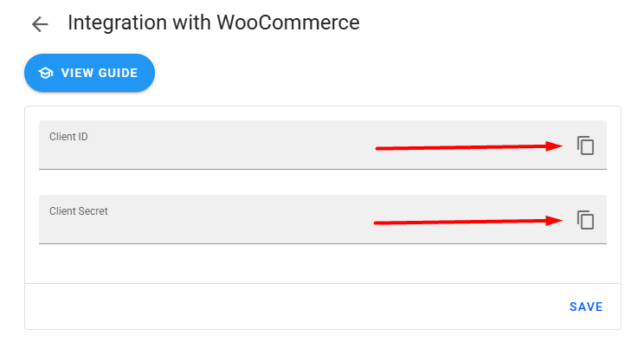Click the red arrow pointing at Client Secret copy
The image size is (644, 349).
pyautogui.click(x=469, y=223)
